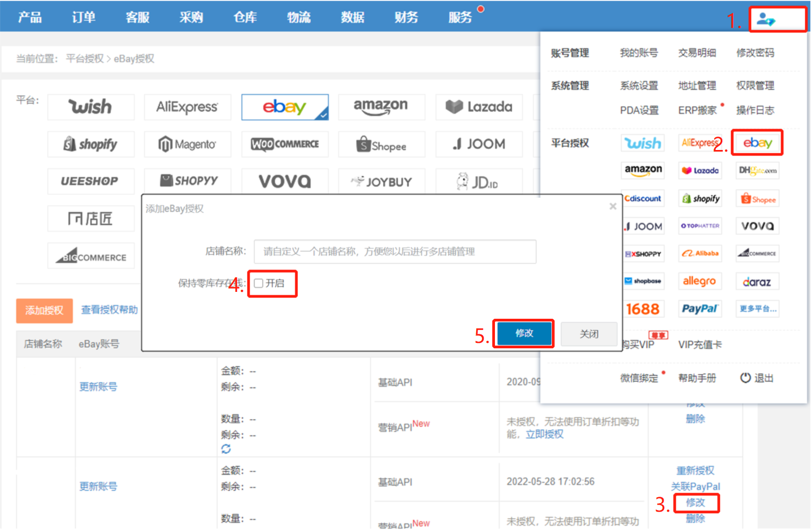Open daraz authorization in dropdown panel
The height and width of the screenshot is (530, 812).
(757, 281)
